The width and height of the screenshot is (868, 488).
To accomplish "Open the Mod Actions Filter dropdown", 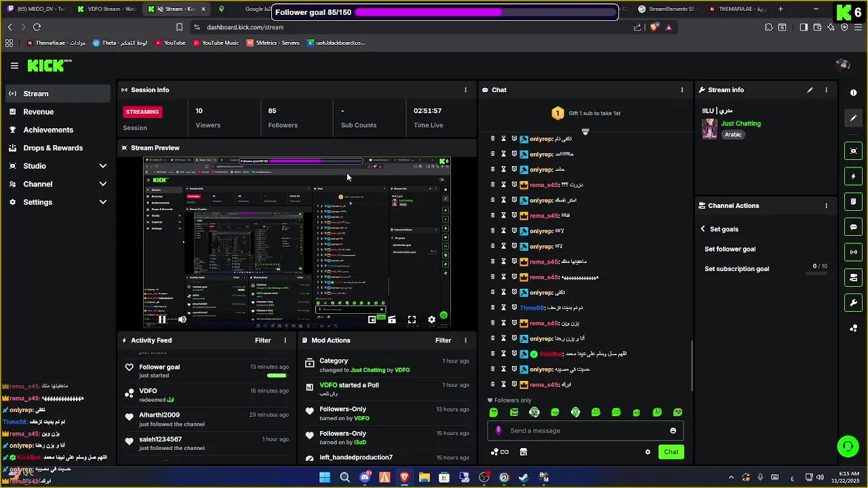I will pos(443,341).
